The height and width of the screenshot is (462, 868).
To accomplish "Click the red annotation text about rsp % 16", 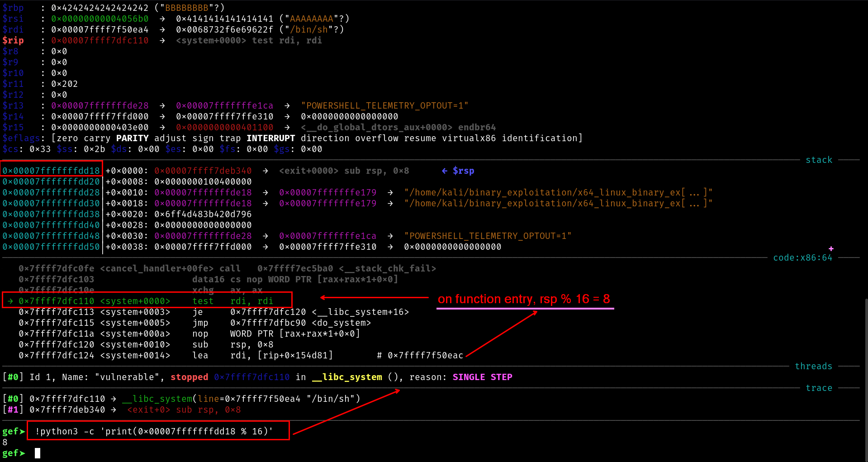I will pyautogui.click(x=524, y=299).
